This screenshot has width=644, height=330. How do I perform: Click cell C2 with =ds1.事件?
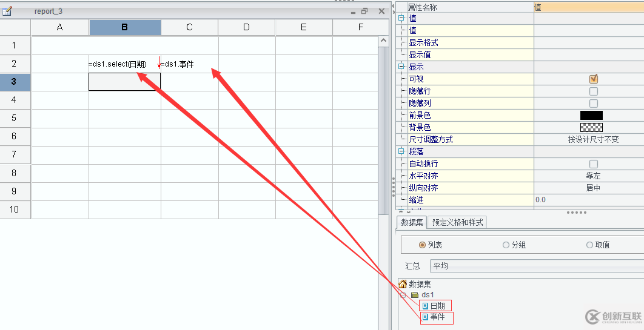pyautogui.click(x=190, y=64)
